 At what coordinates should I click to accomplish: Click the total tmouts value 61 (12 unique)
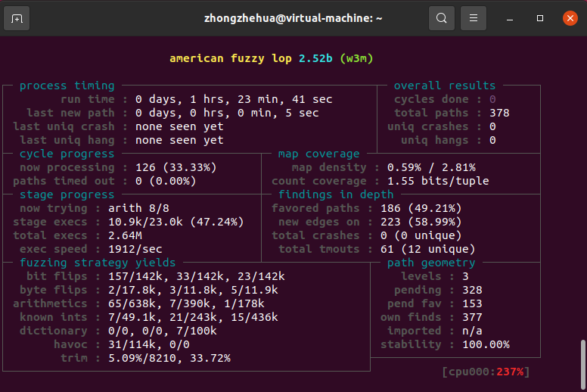[x=428, y=250]
